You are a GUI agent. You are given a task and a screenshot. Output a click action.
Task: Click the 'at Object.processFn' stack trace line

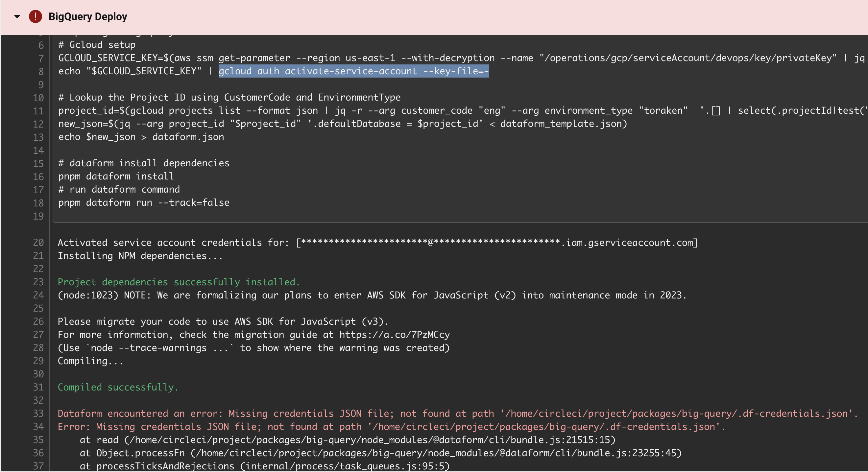[x=381, y=453]
